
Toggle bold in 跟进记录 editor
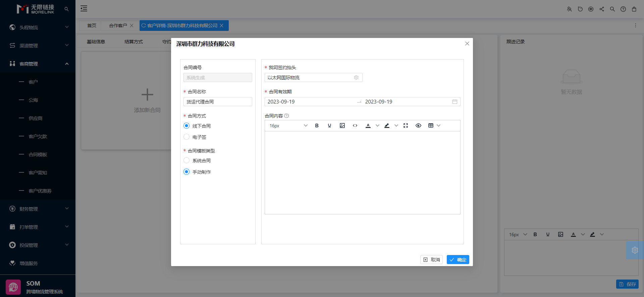coord(535,235)
